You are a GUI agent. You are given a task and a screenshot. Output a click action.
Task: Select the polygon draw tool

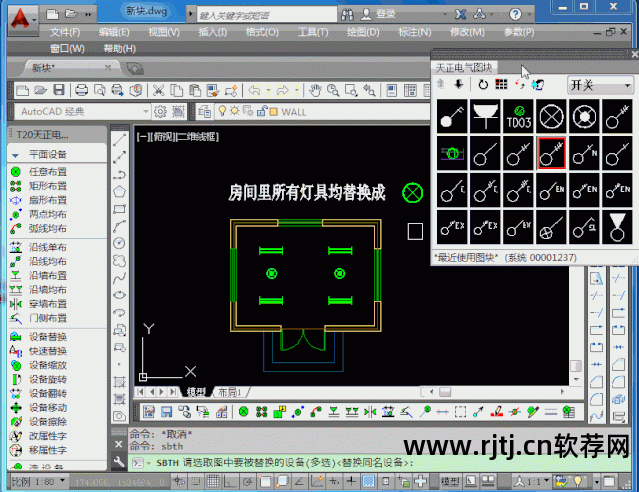[119, 192]
